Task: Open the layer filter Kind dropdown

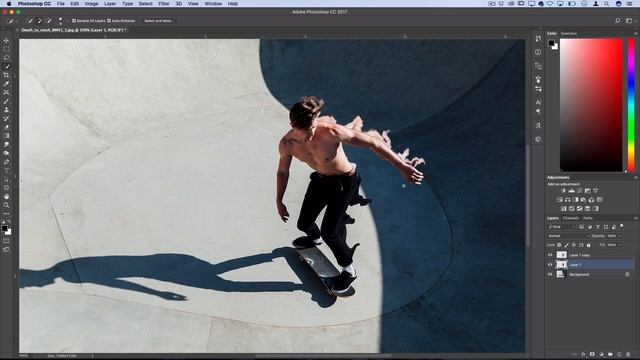Action: [x=561, y=227]
